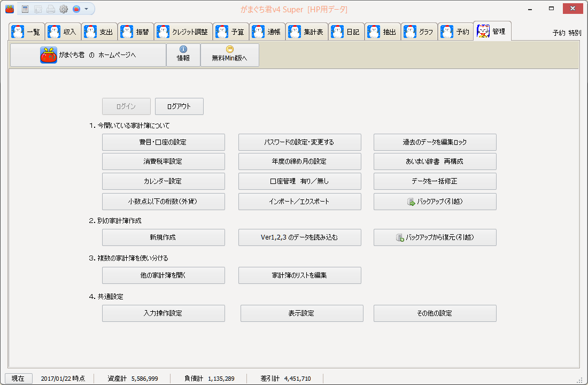Go to the 日記 tab
The image size is (588, 385).
coord(346,32)
